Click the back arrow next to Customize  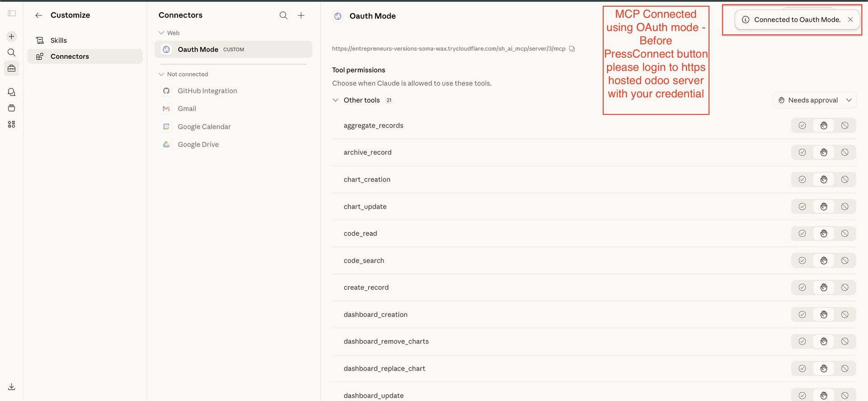[x=39, y=15]
